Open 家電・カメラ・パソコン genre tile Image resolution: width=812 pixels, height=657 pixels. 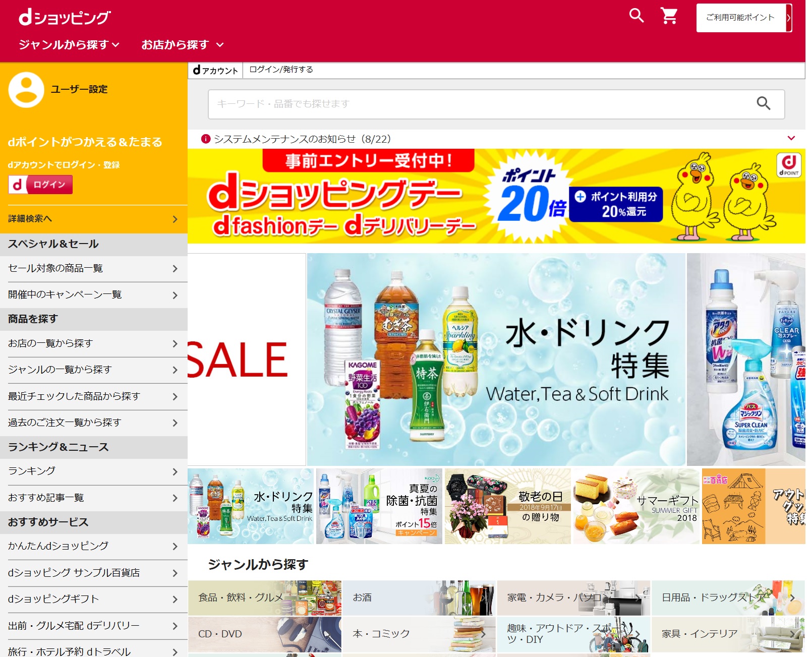tap(573, 598)
